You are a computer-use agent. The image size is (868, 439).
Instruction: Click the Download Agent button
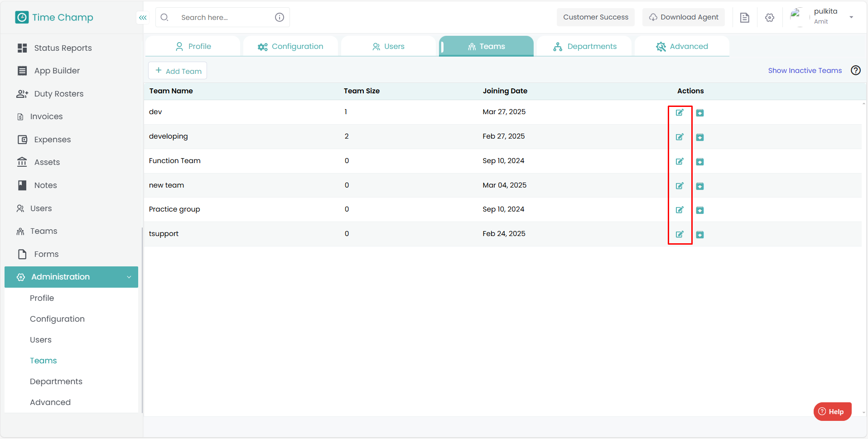coord(683,17)
